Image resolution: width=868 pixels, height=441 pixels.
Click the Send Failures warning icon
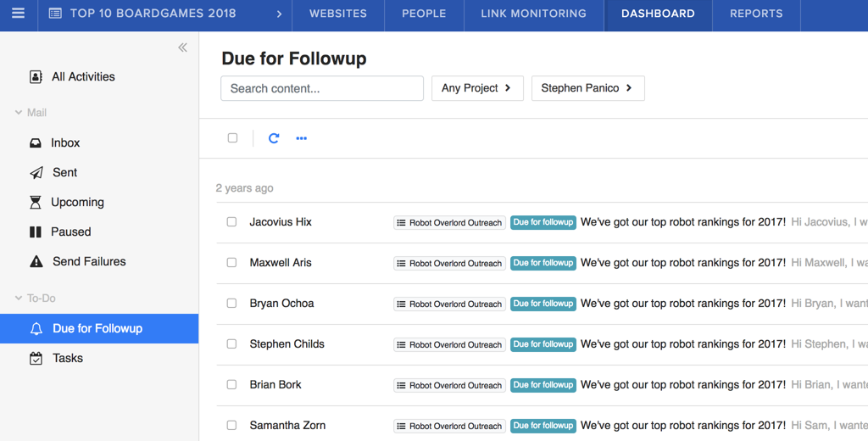tap(36, 262)
